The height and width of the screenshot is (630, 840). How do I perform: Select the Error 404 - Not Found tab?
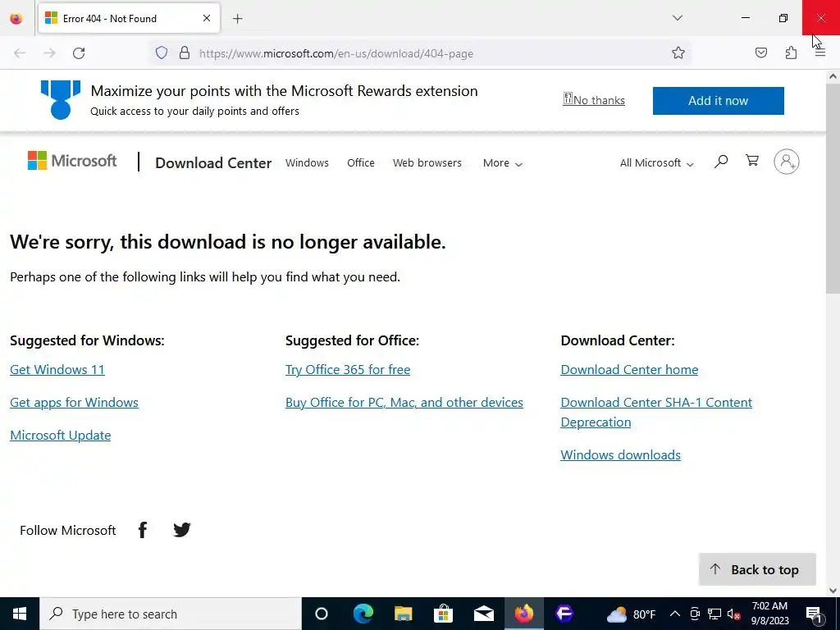129,18
